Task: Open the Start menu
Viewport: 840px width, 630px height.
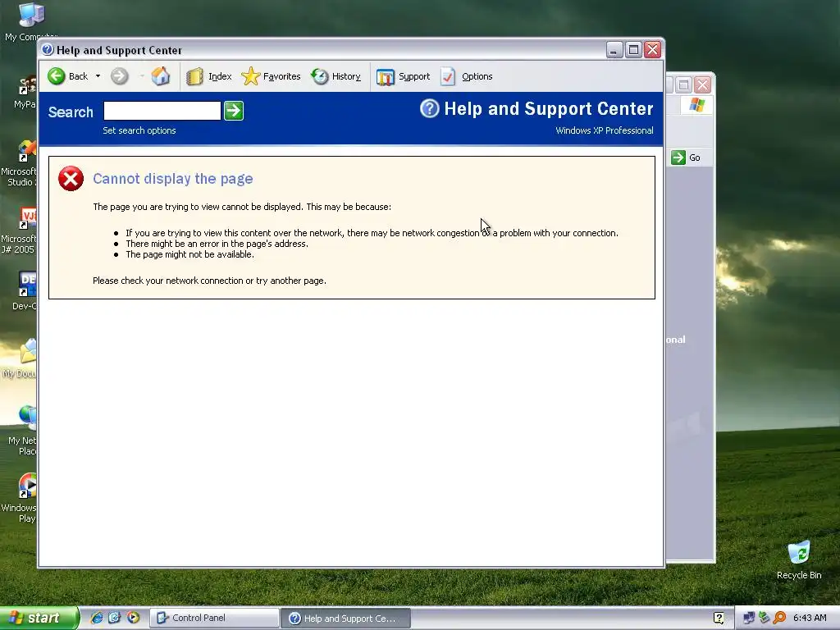Action: 39,618
